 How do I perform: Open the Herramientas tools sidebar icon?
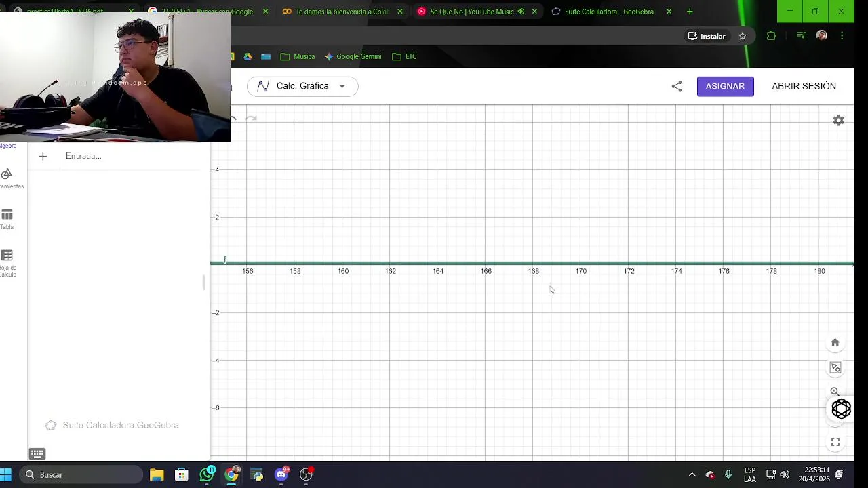point(7,178)
